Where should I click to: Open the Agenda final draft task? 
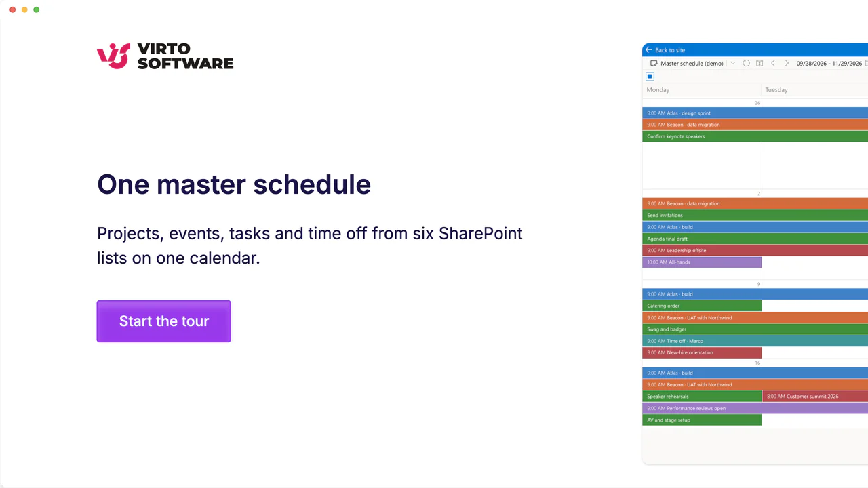755,239
